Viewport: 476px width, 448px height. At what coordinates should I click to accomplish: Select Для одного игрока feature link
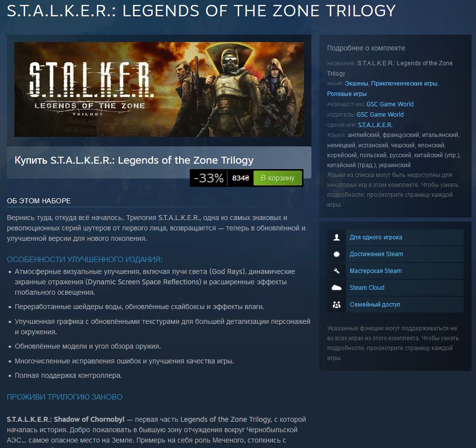pyautogui.click(x=376, y=237)
